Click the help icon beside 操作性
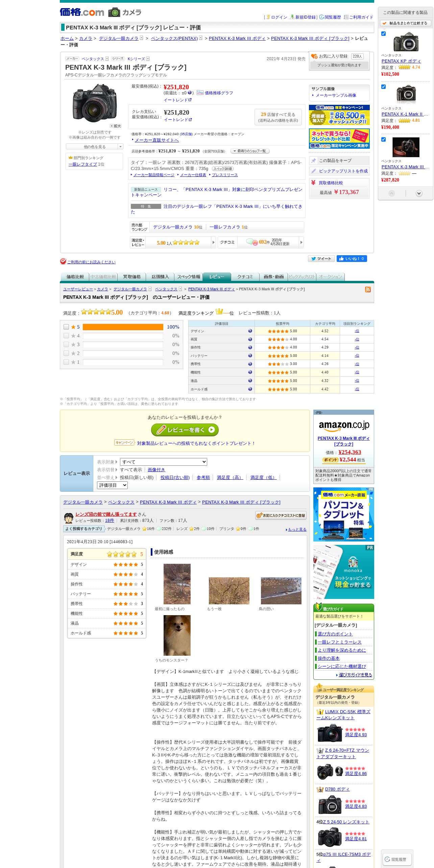The width and height of the screenshot is (434, 868). pos(250,347)
